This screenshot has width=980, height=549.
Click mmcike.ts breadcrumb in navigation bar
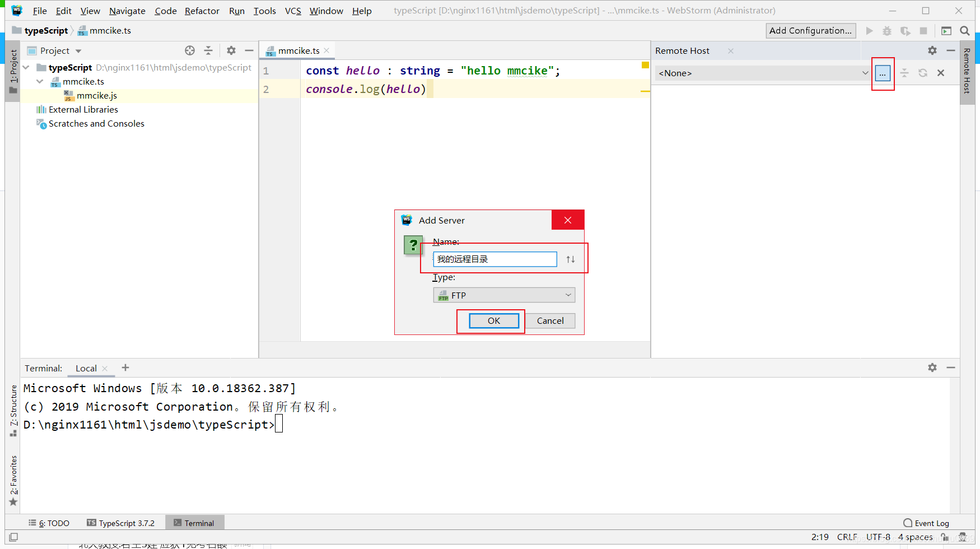[105, 31]
